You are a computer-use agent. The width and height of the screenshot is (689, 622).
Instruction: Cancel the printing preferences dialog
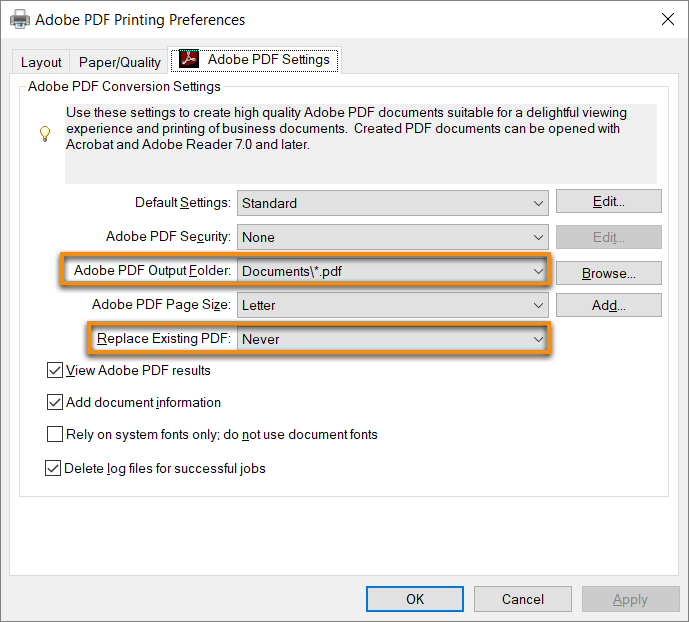pyautogui.click(x=523, y=599)
